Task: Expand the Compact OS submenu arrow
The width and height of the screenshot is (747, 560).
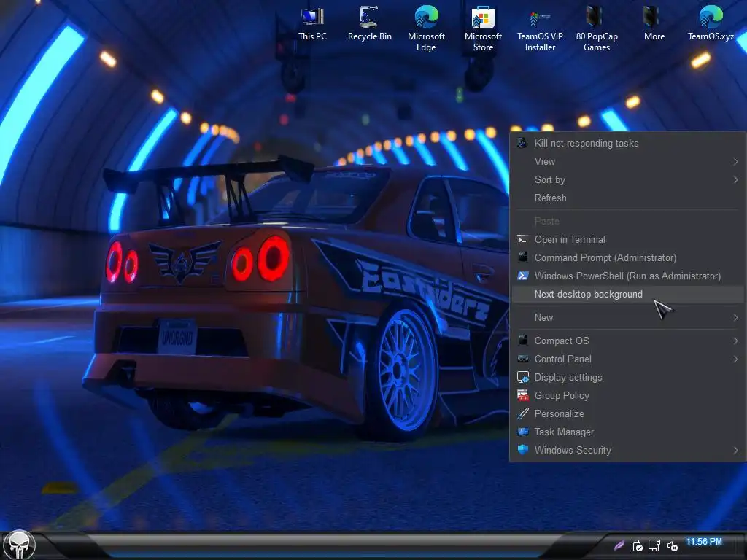Action: click(735, 341)
